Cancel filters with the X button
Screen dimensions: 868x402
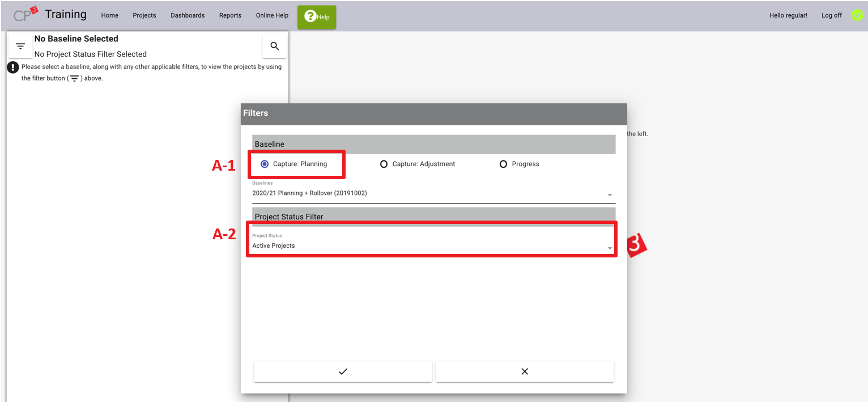(x=525, y=371)
